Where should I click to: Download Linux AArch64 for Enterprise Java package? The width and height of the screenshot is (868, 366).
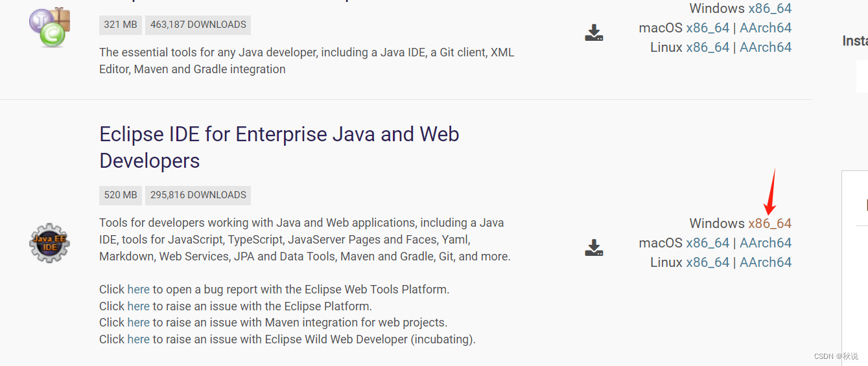click(766, 262)
